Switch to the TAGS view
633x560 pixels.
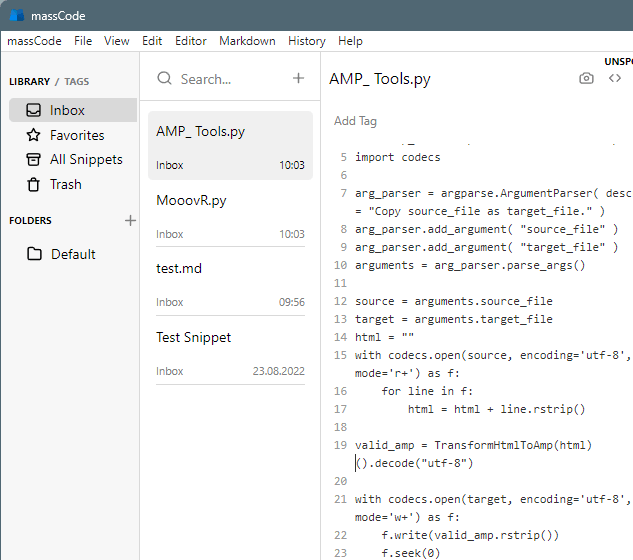point(77,81)
